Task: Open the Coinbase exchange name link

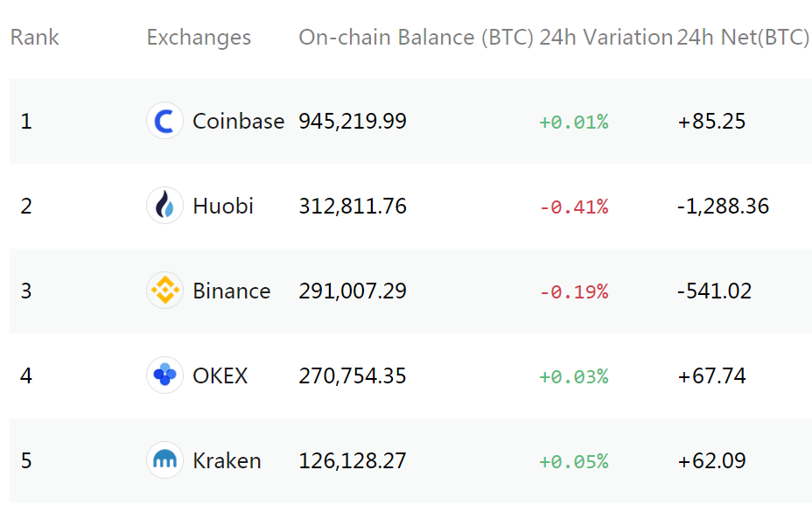Action: (x=238, y=121)
